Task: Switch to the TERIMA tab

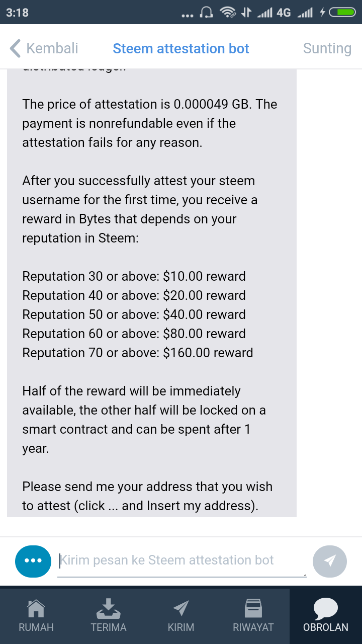Action: tap(109, 616)
